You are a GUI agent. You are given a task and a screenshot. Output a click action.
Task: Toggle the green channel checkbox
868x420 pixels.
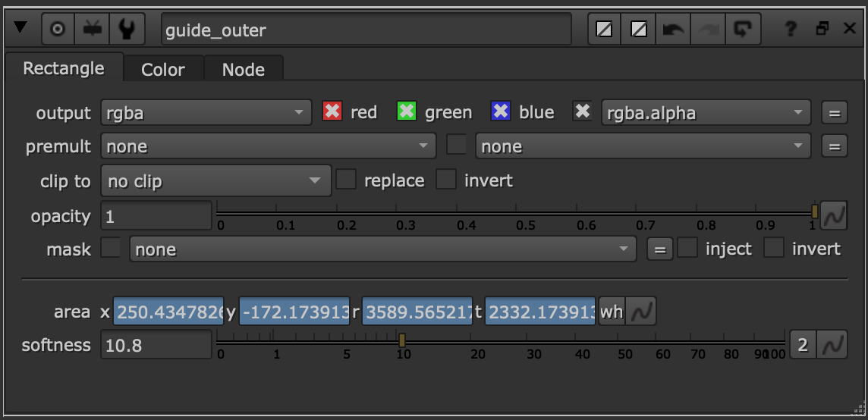407,112
